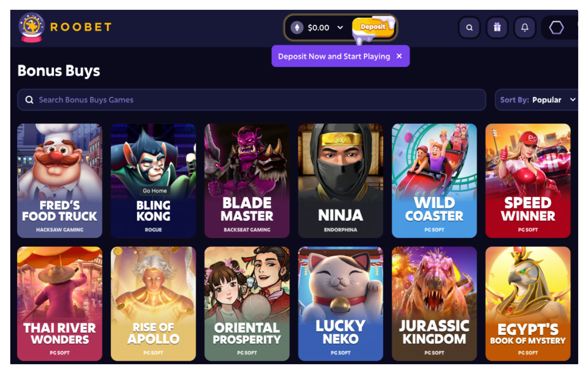Click the hexagon profile icon
Screen dimensions: 588x374
click(556, 28)
